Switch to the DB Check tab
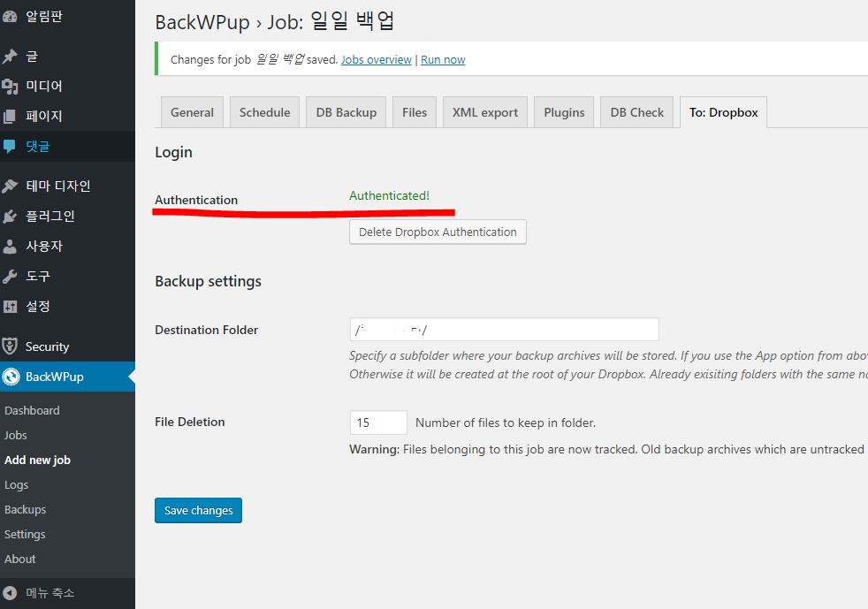 pos(637,112)
